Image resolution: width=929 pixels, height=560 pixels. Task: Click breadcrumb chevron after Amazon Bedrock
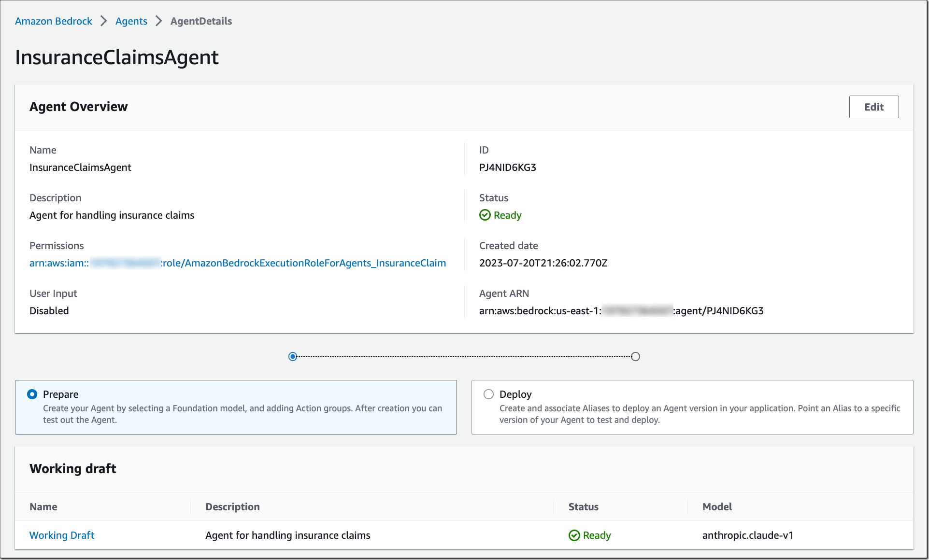coord(103,21)
